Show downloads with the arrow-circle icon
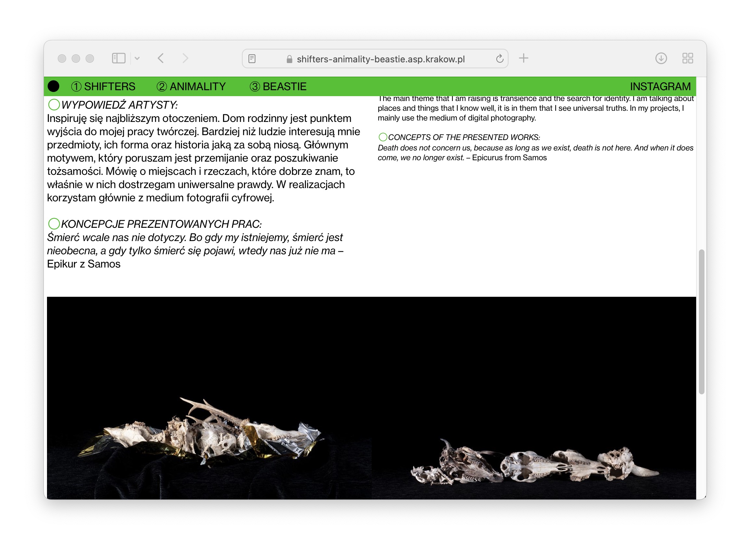The image size is (756, 542). [661, 58]
